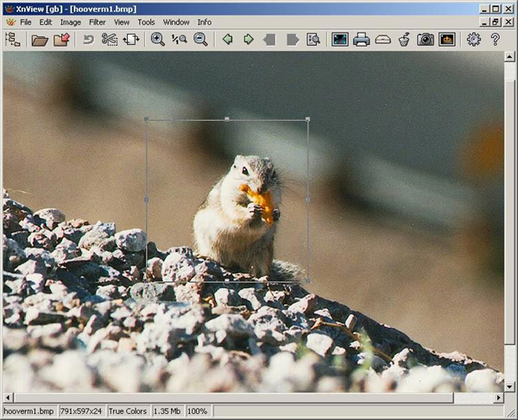Toggle the Fullscreen view icon
This screenshot has width=518, height=420.
tap(339, 39)
